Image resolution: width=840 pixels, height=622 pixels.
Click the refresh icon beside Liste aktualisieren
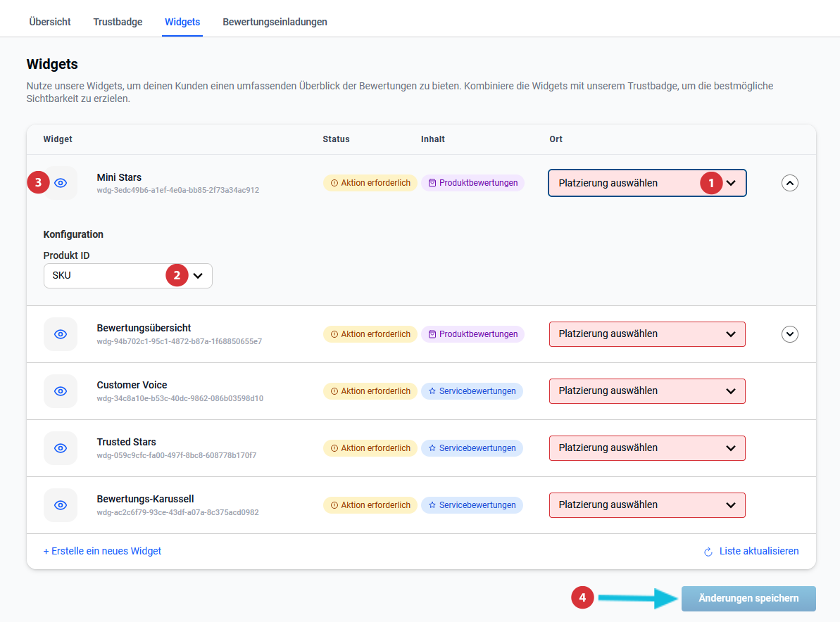click(x=708, y=552)
